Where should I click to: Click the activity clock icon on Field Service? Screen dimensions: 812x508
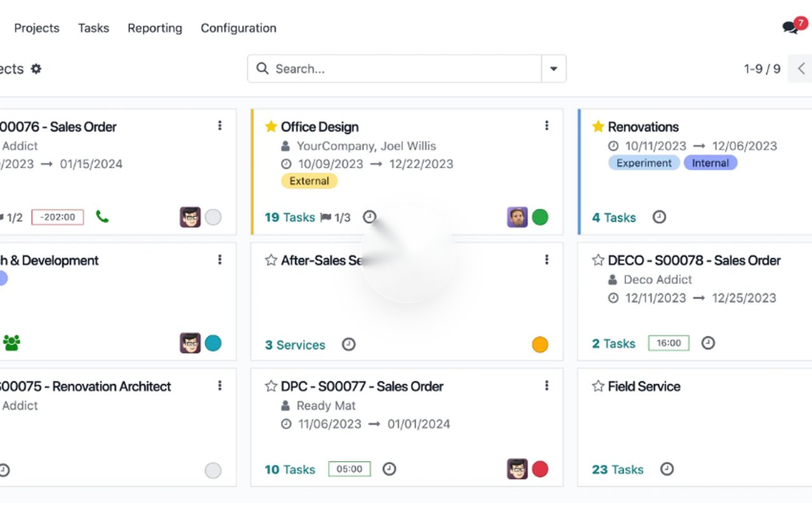pos(667,469)
